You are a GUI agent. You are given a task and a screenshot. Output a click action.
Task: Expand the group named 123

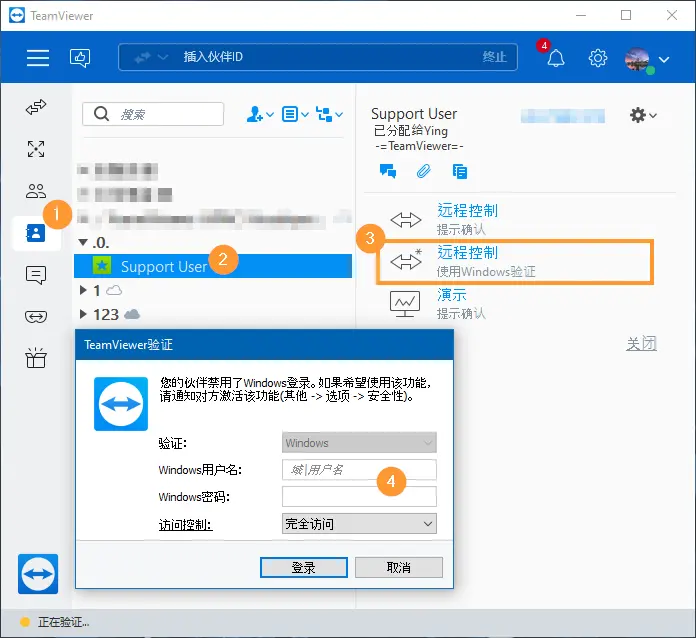pos(83,314)
